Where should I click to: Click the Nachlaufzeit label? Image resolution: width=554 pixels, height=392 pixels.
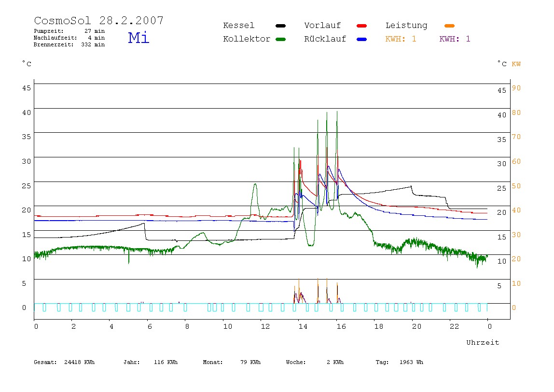pyautogui.click(x=55, y=38)
